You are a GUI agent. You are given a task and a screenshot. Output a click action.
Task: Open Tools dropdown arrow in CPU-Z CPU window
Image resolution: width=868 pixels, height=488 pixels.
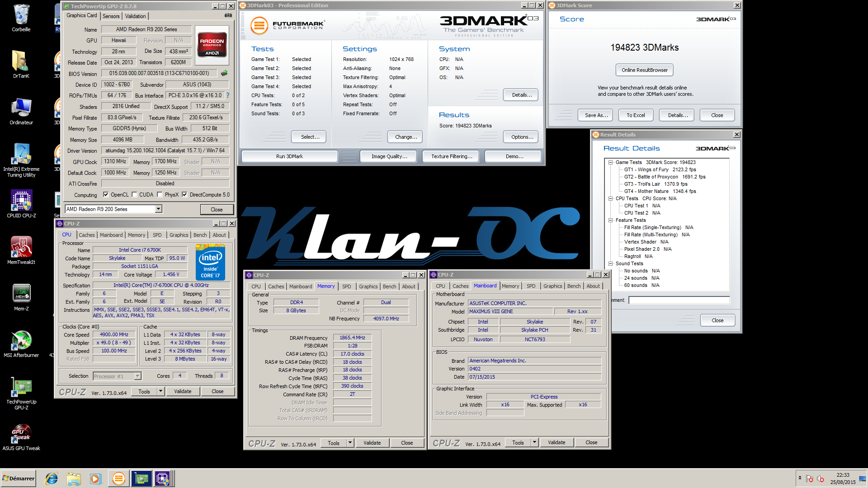point(160,391)
